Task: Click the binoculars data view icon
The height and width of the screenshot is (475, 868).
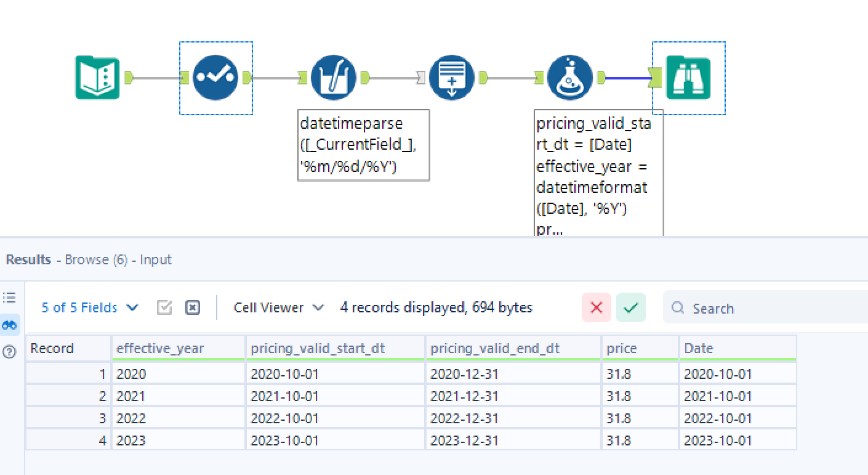Action: (9, 323)
